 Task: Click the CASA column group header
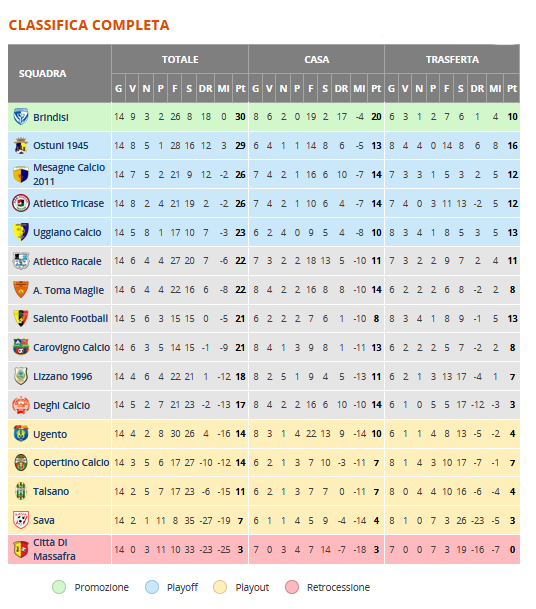click(317, 59)
